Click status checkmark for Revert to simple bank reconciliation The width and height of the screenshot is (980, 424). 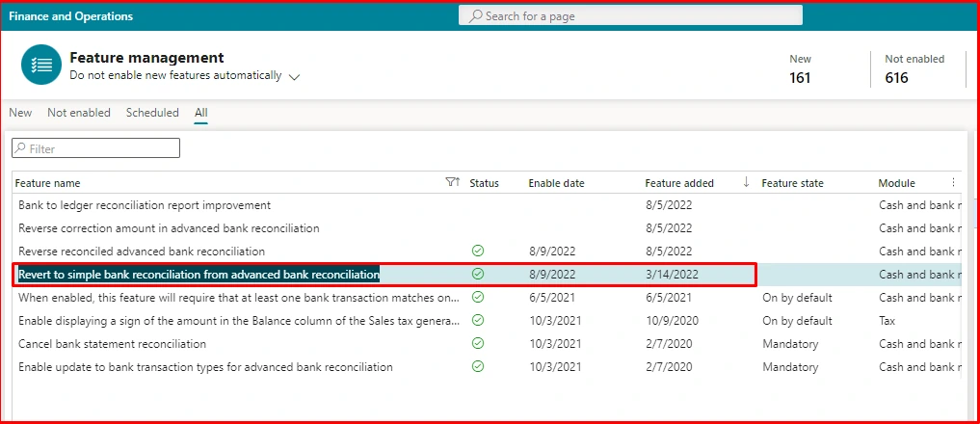[478, 275]
